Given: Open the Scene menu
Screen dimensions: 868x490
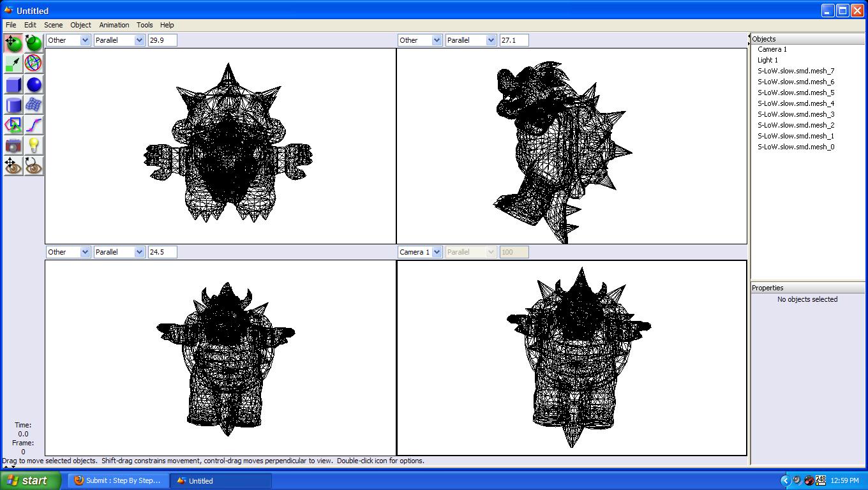Looking at the screenshot, I should (x=53, y=25).
